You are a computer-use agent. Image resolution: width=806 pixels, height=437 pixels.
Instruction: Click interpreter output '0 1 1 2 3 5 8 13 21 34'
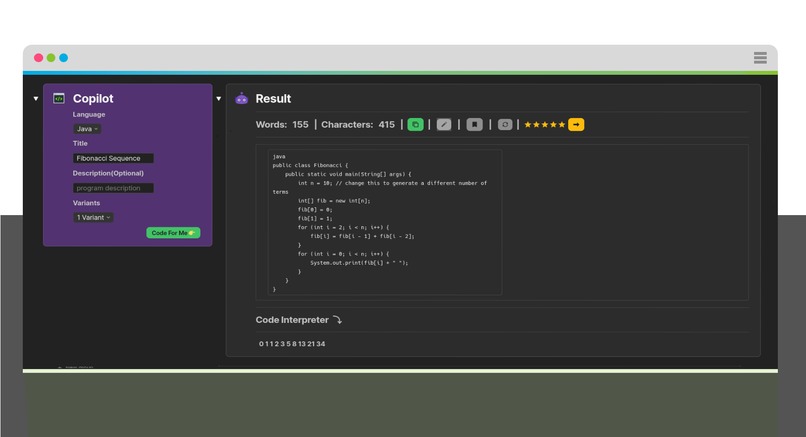292,344
